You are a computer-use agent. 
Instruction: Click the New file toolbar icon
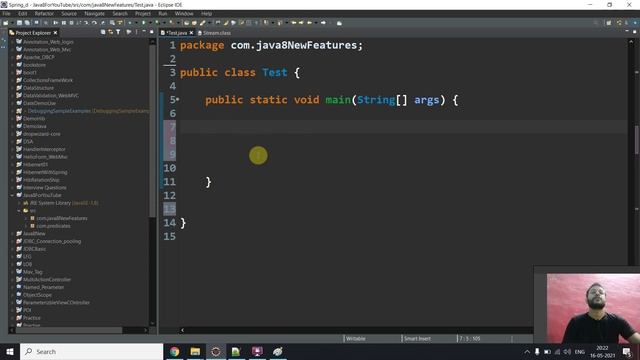click(6, 23)
